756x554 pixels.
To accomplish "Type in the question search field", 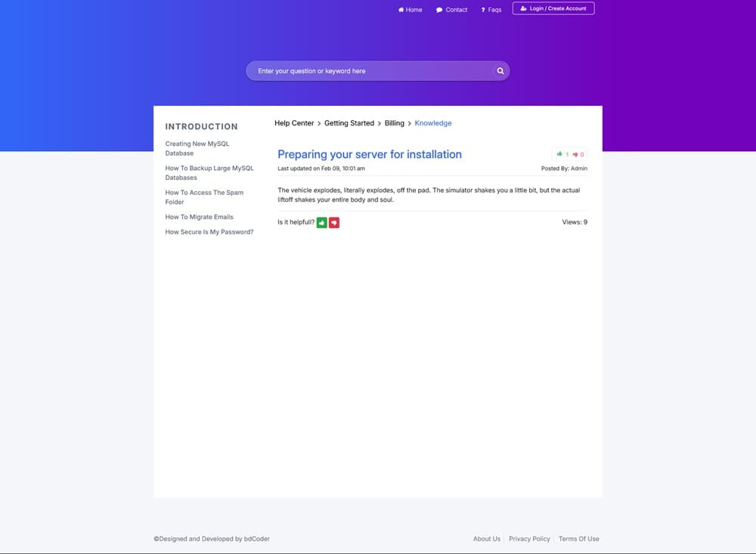I will [x=370, y=71].
